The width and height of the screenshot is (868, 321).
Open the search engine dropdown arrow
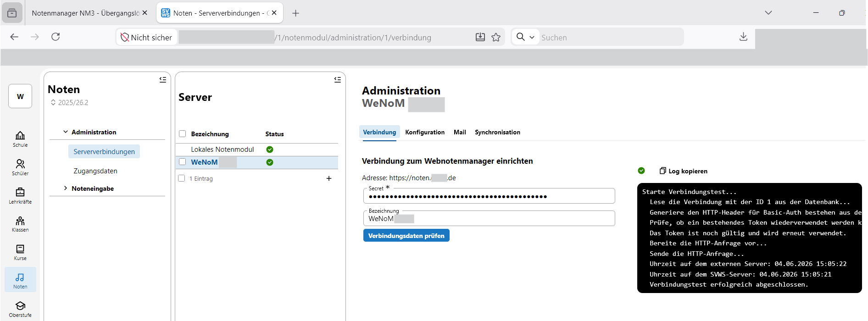[532, 37]
